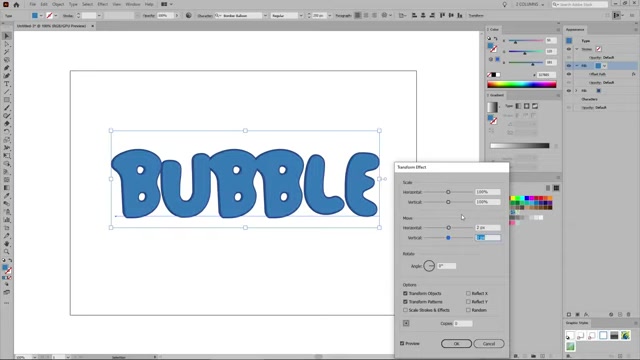Open the Window menu
The width and height of the screenshot is (640, 360).
click(133, 4)
